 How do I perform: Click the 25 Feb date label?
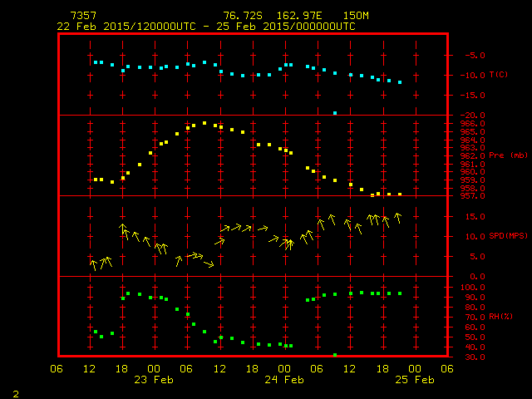tap(414, 380)
